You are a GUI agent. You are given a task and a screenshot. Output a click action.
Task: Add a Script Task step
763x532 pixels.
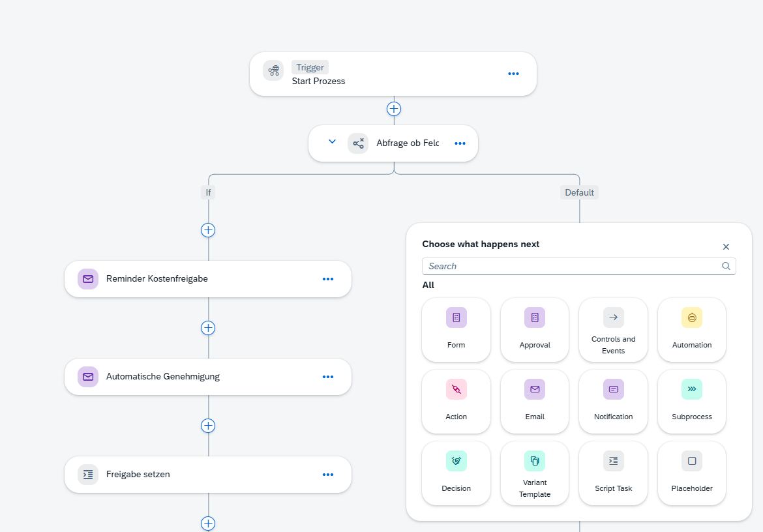pos(613,473)
